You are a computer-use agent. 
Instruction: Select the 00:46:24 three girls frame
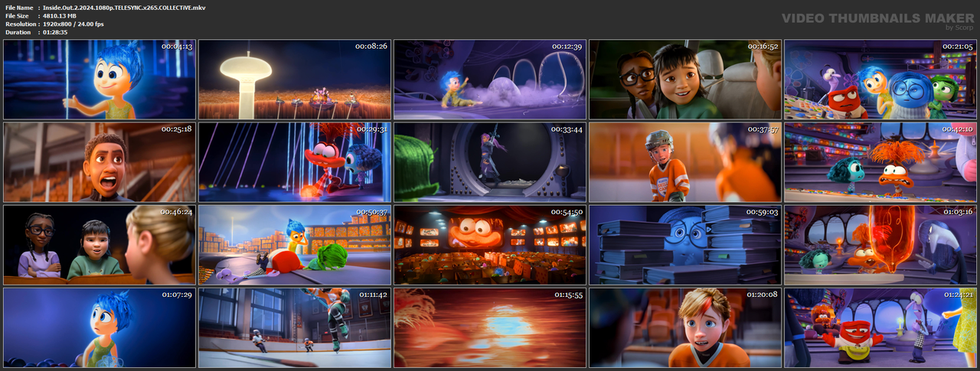coord(100,245)
